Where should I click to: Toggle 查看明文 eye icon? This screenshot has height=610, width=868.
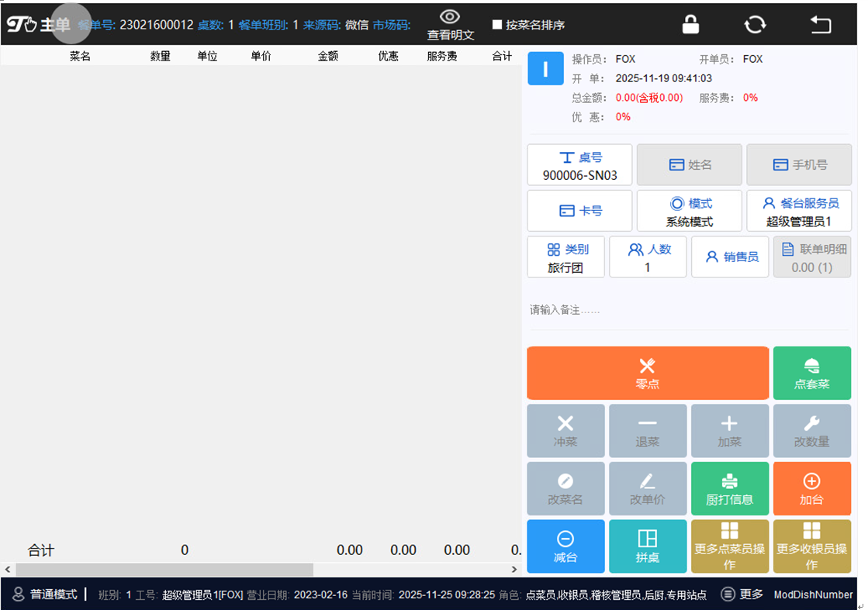tap(450, 19)
